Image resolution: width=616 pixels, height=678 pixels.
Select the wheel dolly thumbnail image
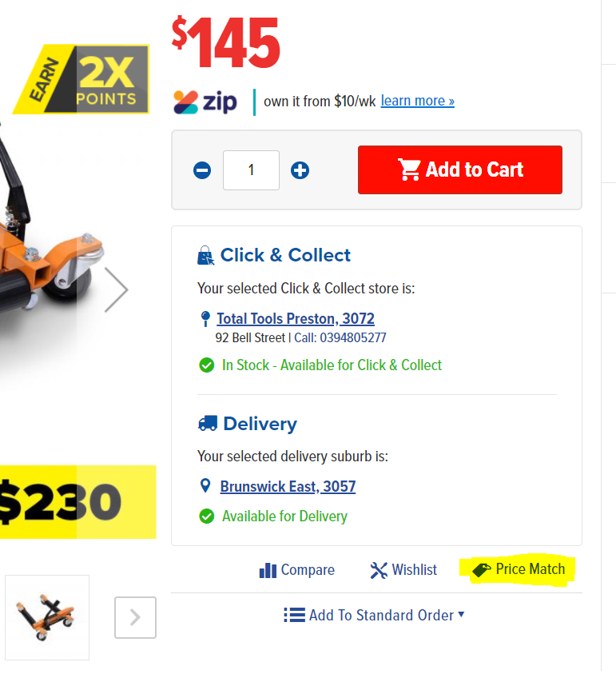[47, 617]
